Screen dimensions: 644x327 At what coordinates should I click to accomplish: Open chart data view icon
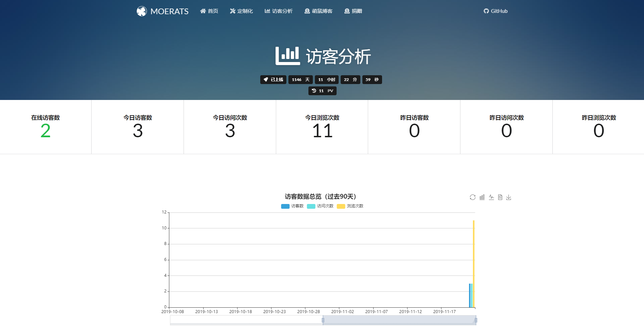pyautogui.click(x=500, y=197)
